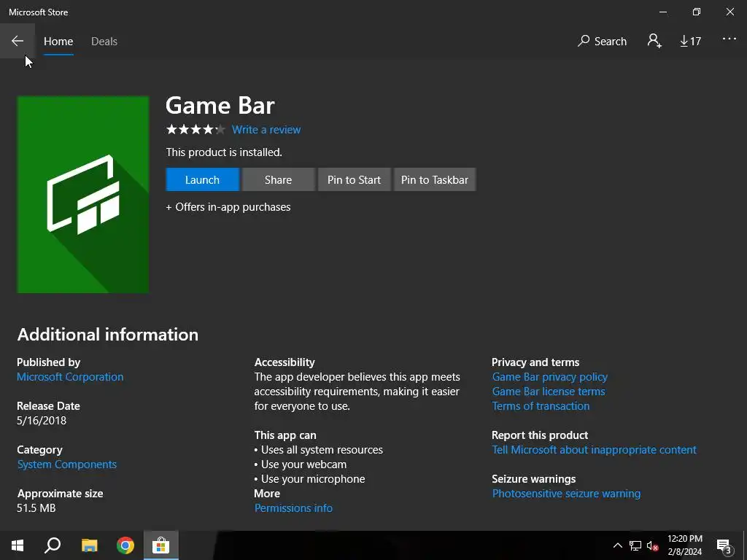The height and width of the screenshot is (560, 747).
Task: Click the star rating for Game Bar
Action: coord(196,130)
